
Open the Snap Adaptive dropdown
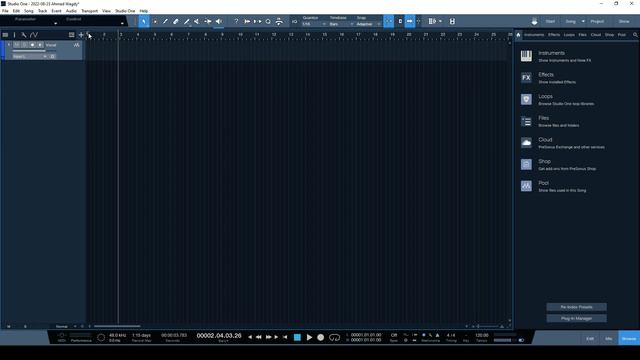click(x=368, y=24)
